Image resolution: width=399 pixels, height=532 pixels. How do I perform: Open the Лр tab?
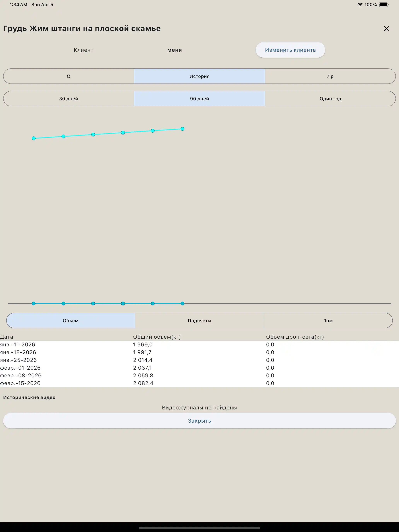click(x=330, y=76)
